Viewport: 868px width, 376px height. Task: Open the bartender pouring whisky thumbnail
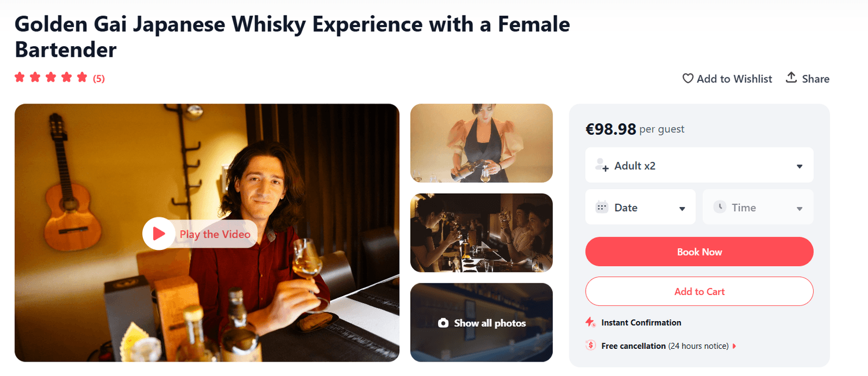point(481,143)
